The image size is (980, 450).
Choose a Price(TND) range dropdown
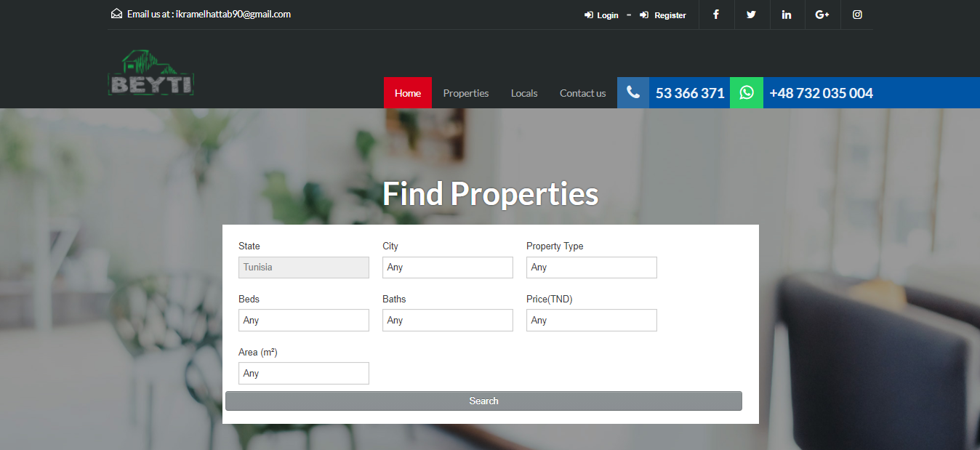(x=591, y=321)
